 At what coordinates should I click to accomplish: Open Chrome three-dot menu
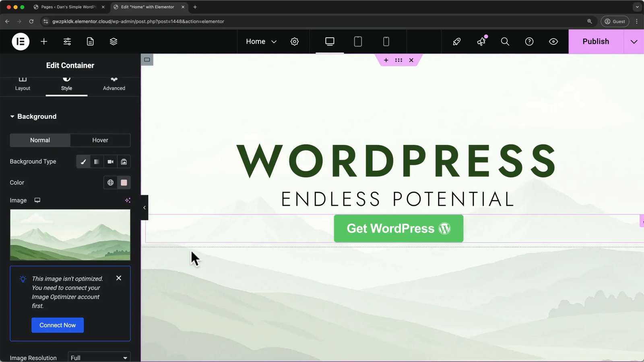tap(637, 21)
